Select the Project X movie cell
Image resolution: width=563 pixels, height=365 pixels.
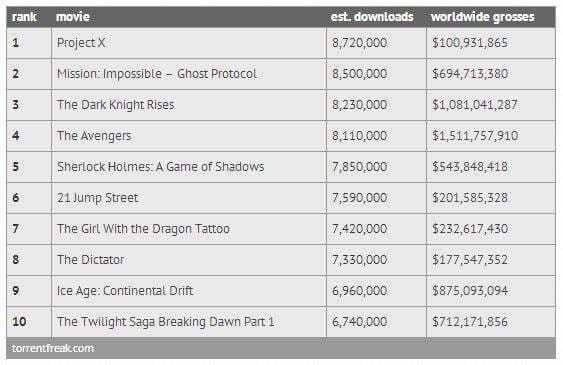[189, 43]
